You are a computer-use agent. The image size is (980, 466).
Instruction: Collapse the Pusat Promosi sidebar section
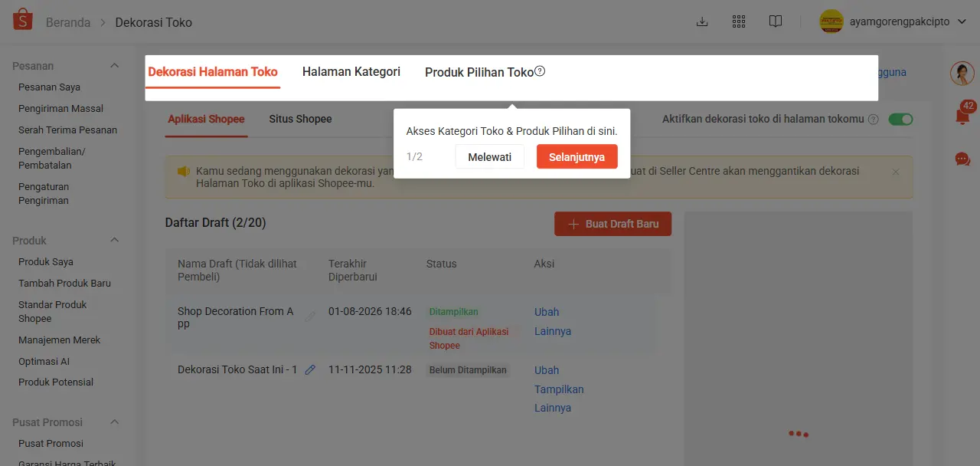(x=115, y=422)
